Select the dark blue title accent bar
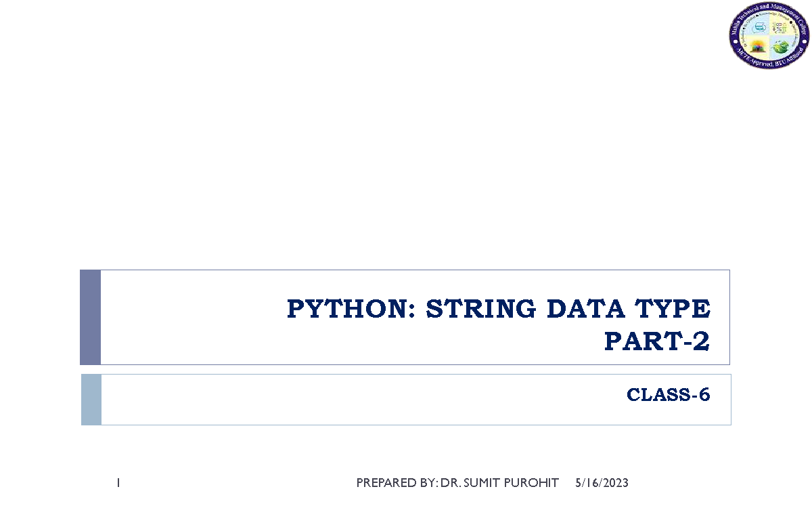 click(90, 317)
